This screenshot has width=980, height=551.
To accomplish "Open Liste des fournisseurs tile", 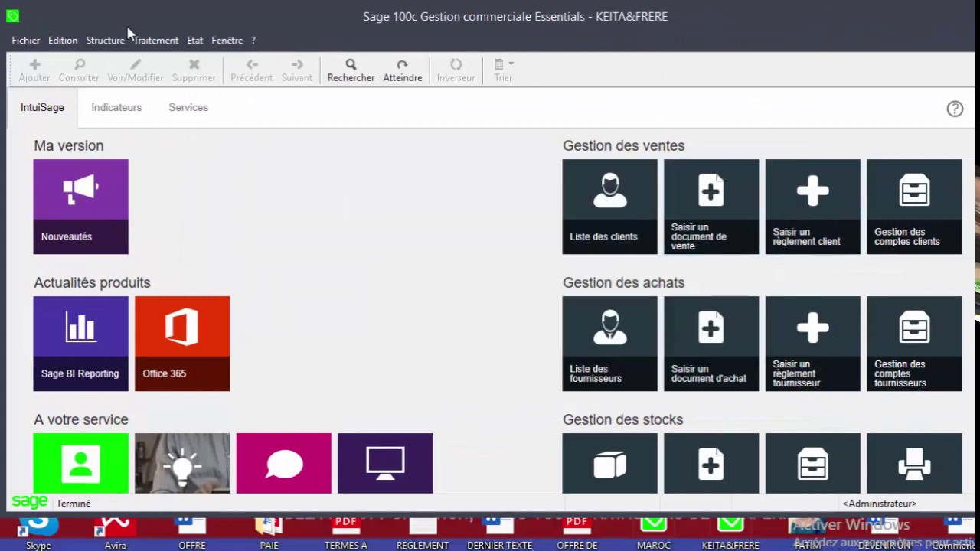I will point(609,344).
